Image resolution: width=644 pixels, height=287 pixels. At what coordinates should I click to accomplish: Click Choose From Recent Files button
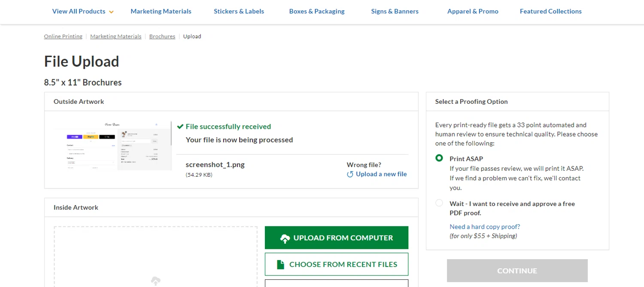point(337,264)
